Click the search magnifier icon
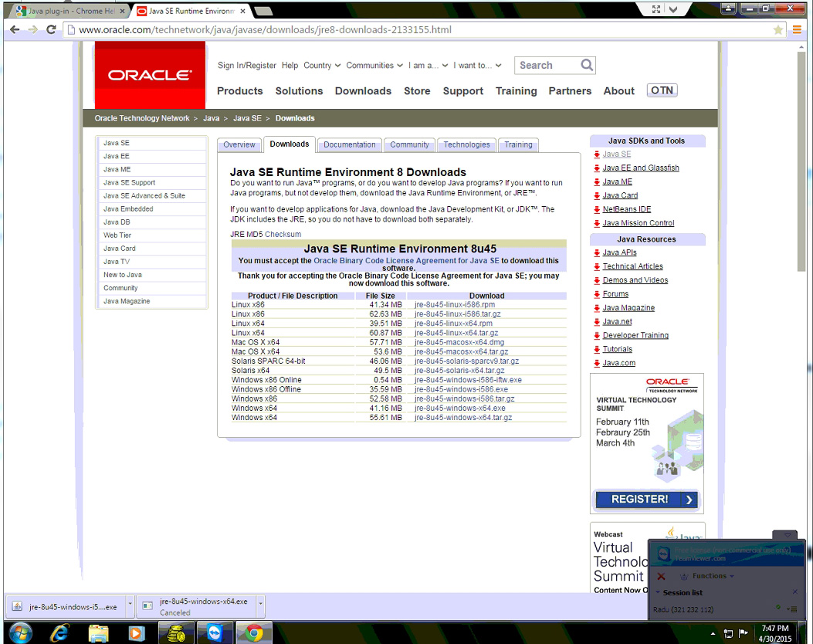The image size is (813, 644). (587, 65)
